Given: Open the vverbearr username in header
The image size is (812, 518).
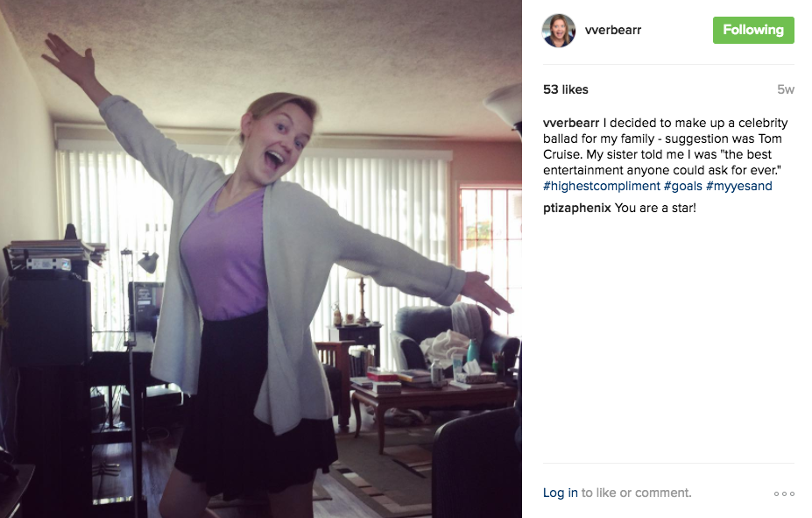Looking at the screenshot, I should pyautogui.click(x=613, y=30).
